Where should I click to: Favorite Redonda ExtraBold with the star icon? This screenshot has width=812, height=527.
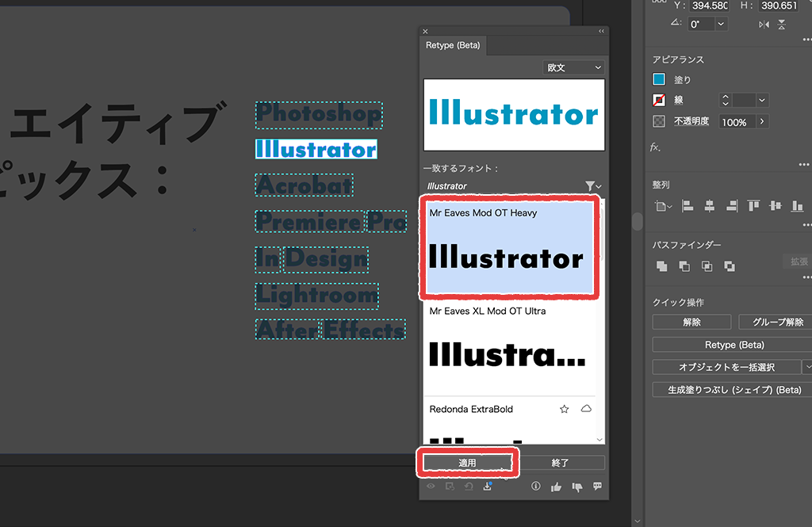(565, 409)
